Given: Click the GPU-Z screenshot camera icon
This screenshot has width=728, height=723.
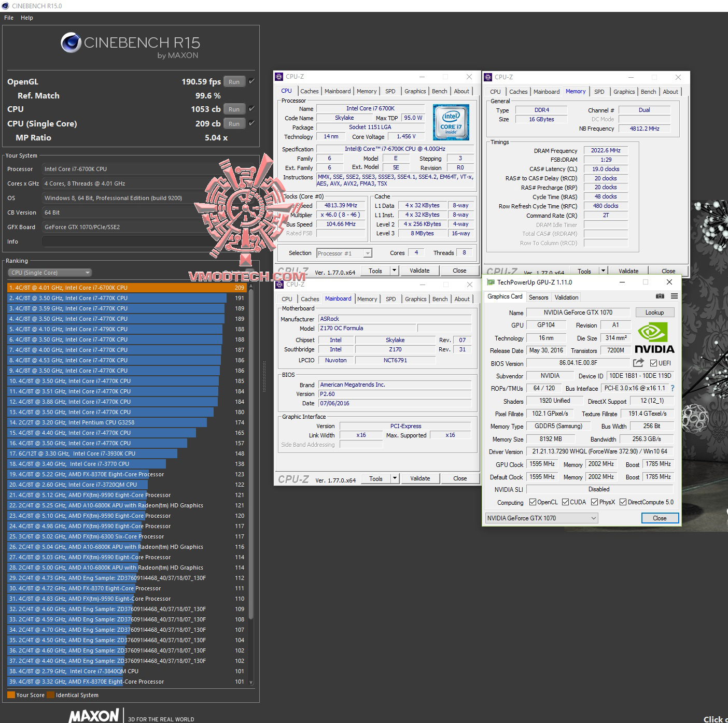Looking at the screenshot, I should click(x=660, y=296).
